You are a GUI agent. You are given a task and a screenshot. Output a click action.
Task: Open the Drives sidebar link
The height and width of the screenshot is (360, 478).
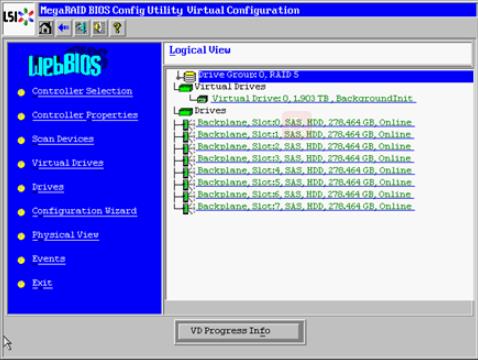(x=48, y=187)
